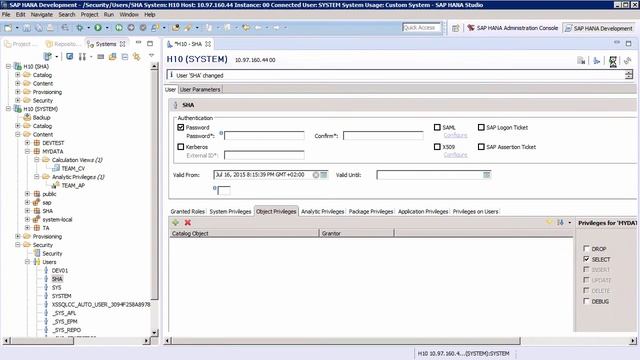The image size is (640, 360).
Task: Enable the Kerberos authentication checkbox
Action: click(181, 147)
